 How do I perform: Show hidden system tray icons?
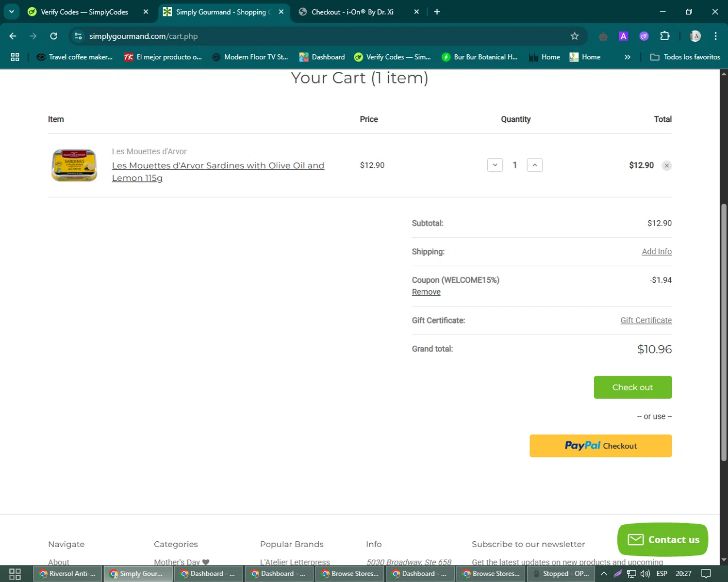click(x=604, y=574)
